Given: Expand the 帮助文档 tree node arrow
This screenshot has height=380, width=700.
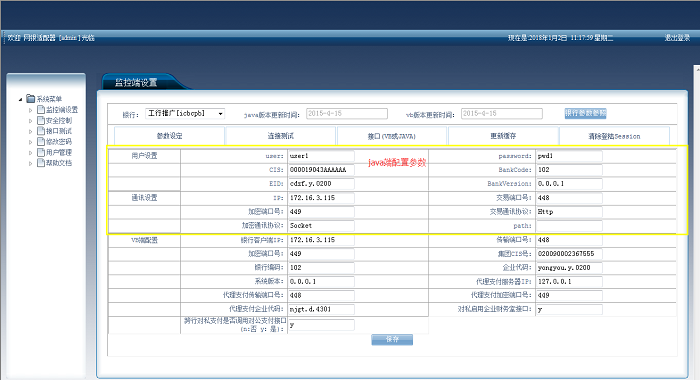Looking at the screenshot, I should tap(30, 163).
